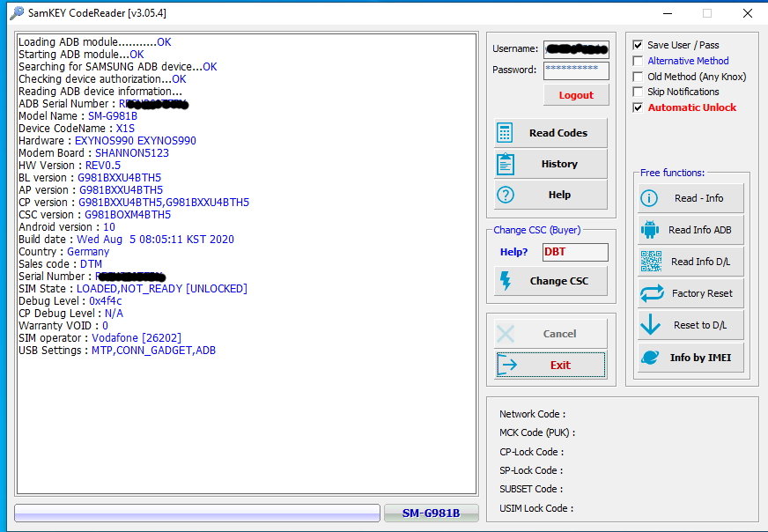
Task: Close the SamKEY CodeReader window
Action: pyautogui.click(x=748, y=13)
